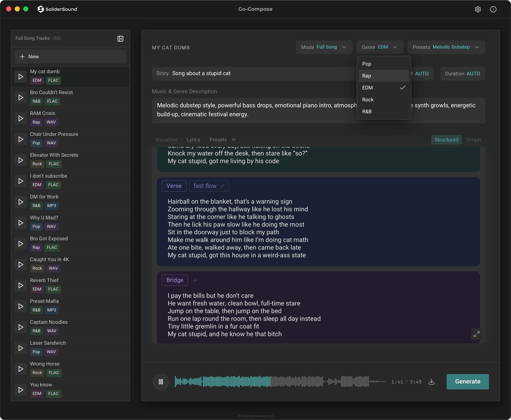Edit the 'fast flow' verse tag
Viewport: 511px width, 420px height.
222,186
